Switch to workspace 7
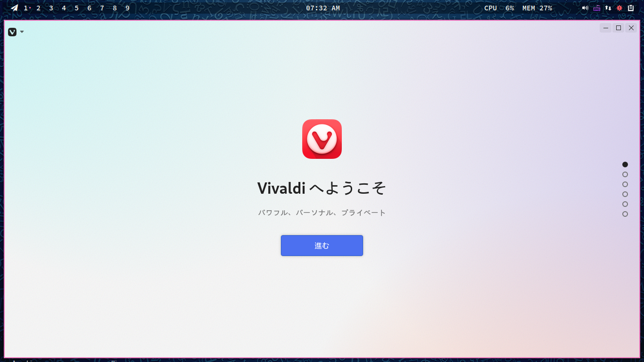The width and height of the screenshot is (644, 362). [x=102, y=8]
